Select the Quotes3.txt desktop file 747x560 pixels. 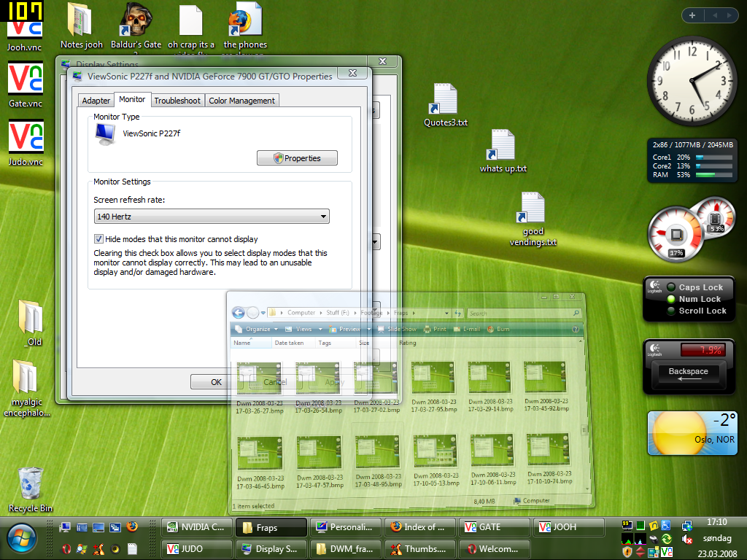pyautogui.click(x=446, y=105)
